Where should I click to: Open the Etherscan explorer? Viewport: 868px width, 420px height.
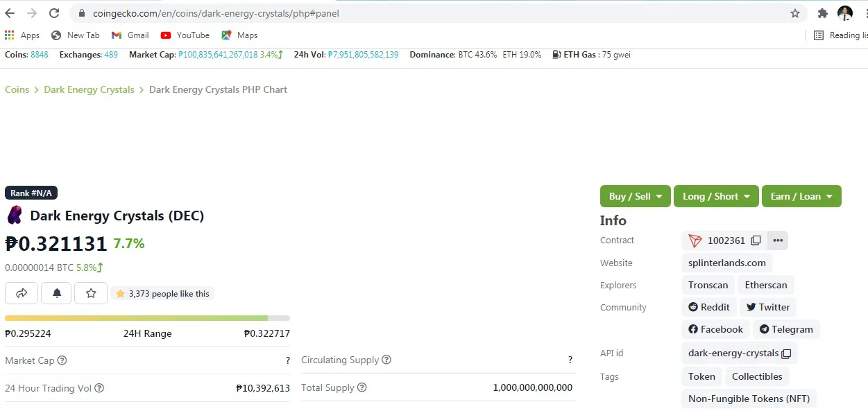coord(766,285)
